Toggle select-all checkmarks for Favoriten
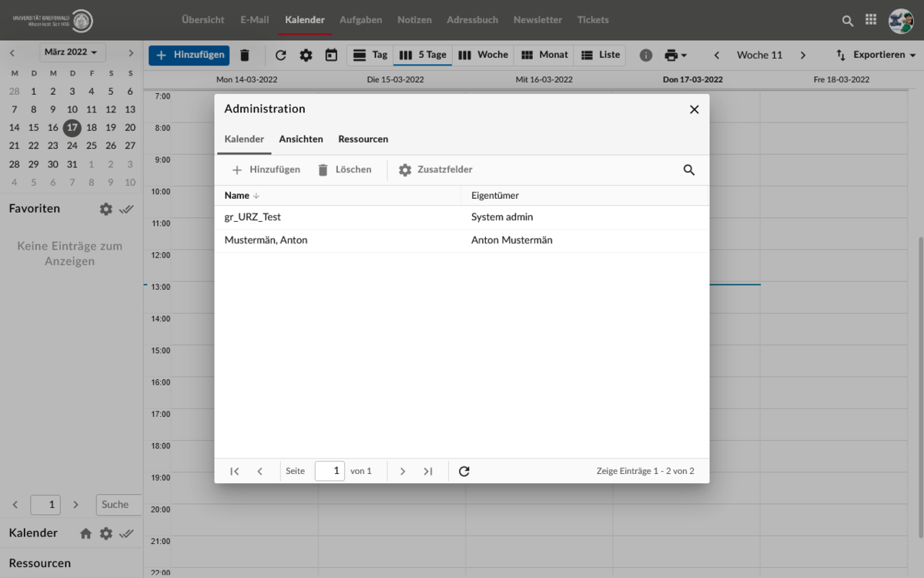Viewport: 924px width, 578px height. pyautogui.click(x=127, y=209)
